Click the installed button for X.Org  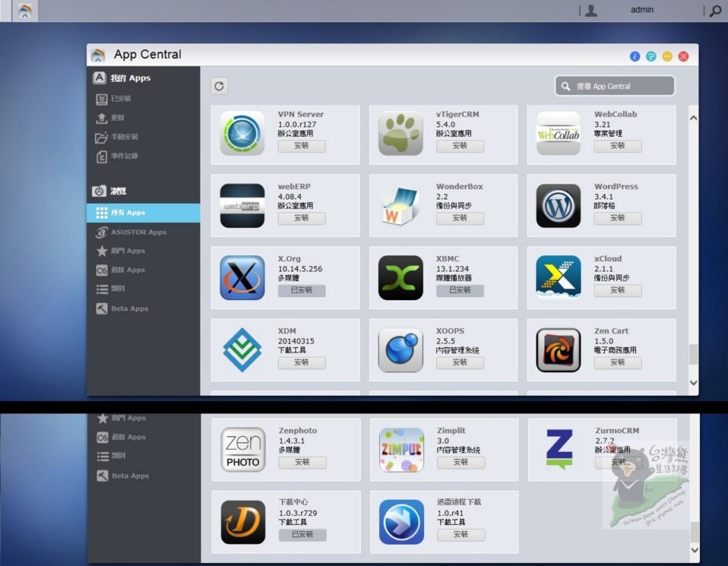tap(302, 290)
